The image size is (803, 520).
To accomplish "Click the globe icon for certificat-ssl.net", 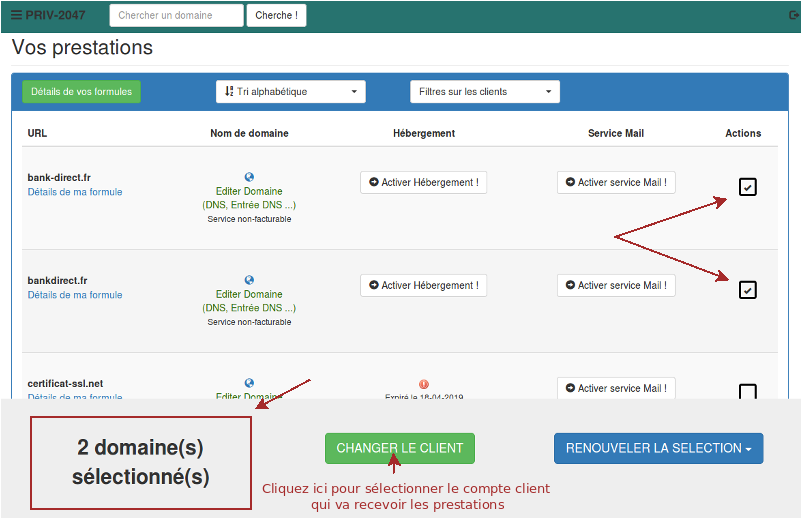I will coord(249,383).
